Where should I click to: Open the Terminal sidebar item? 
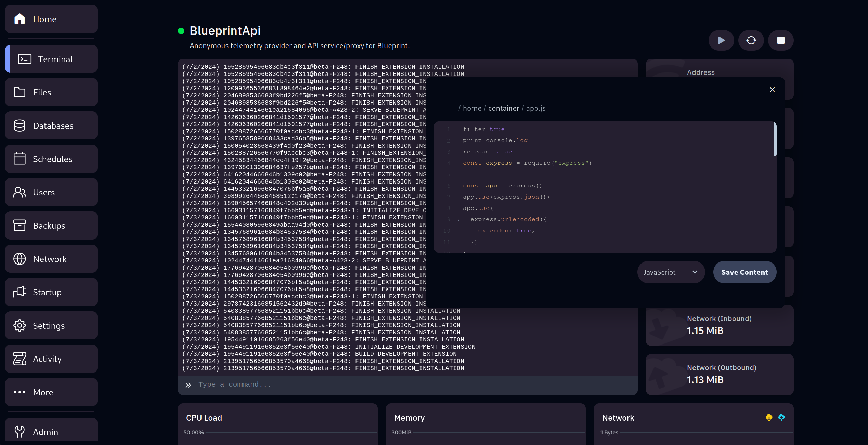[x=52, y=59]
